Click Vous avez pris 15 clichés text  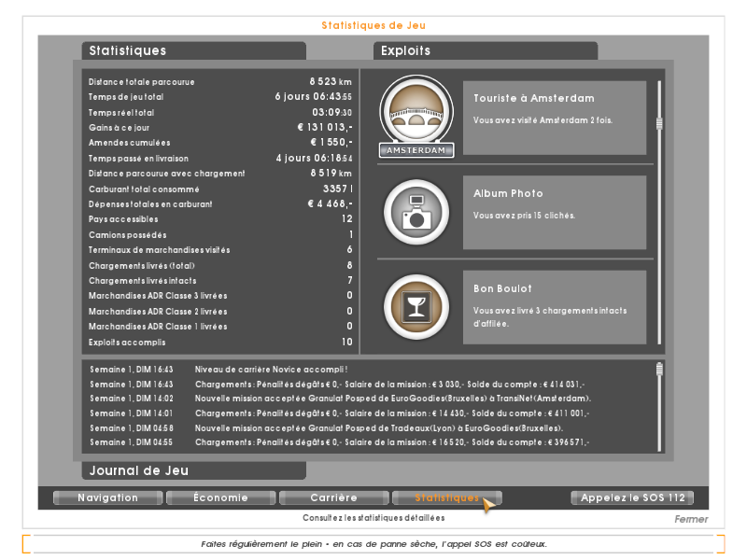(x=524, y=216)
